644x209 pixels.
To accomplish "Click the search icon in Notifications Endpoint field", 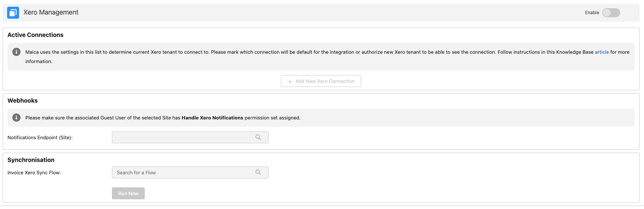I will (258, 137).
